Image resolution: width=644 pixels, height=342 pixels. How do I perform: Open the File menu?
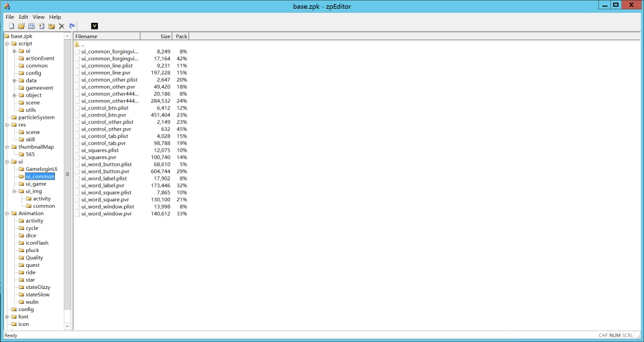[10, 17]
